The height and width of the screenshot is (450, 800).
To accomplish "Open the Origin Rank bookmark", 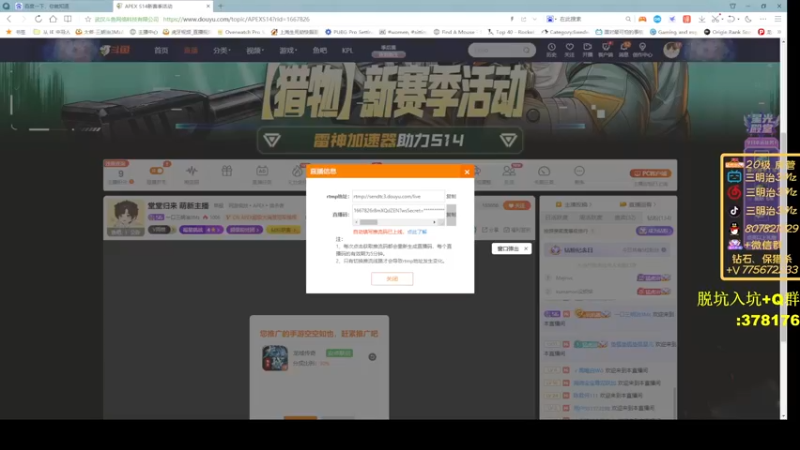I will [727, 32].
